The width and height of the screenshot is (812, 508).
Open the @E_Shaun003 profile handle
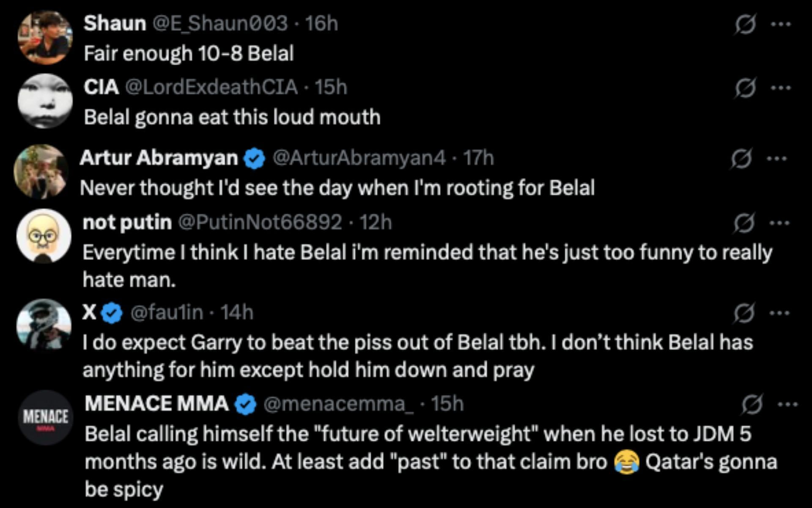click(x=219, y=23)
